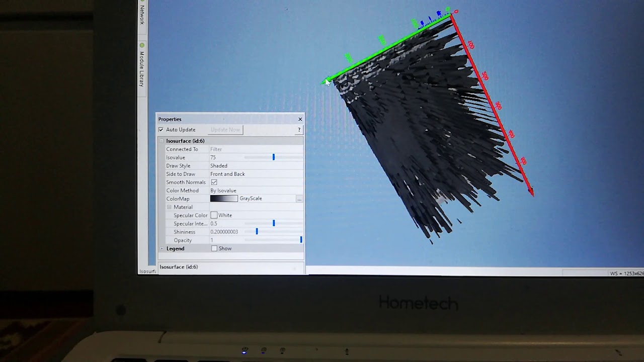
Task: Click the Isovalue slider handle
Action: 274,157
